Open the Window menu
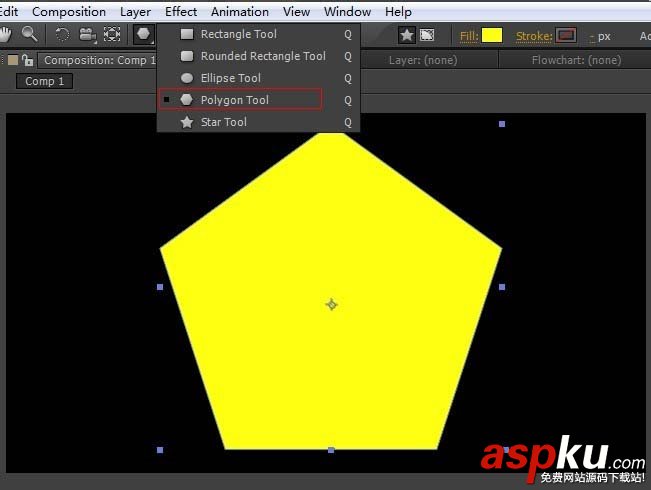 click(x=348, y=12)
